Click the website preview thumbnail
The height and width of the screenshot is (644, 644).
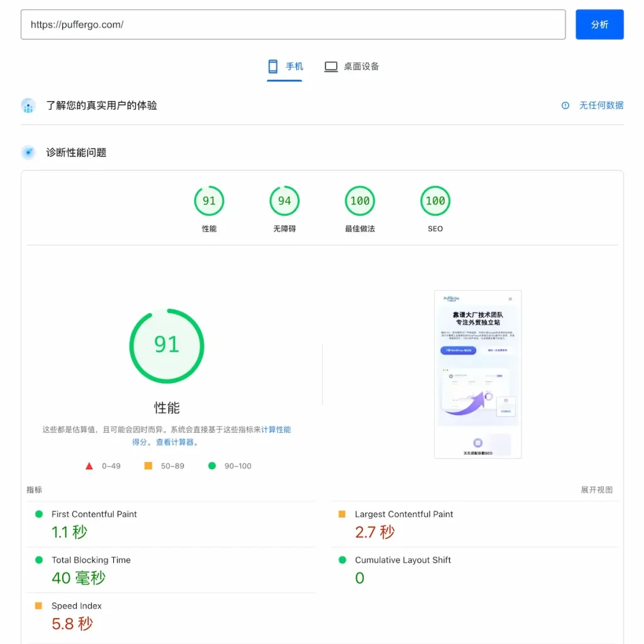pos(478,374)
